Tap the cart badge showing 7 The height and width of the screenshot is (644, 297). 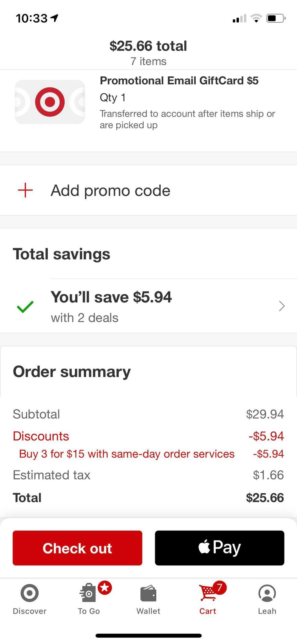pyautogui.click(x=219, y=587)
